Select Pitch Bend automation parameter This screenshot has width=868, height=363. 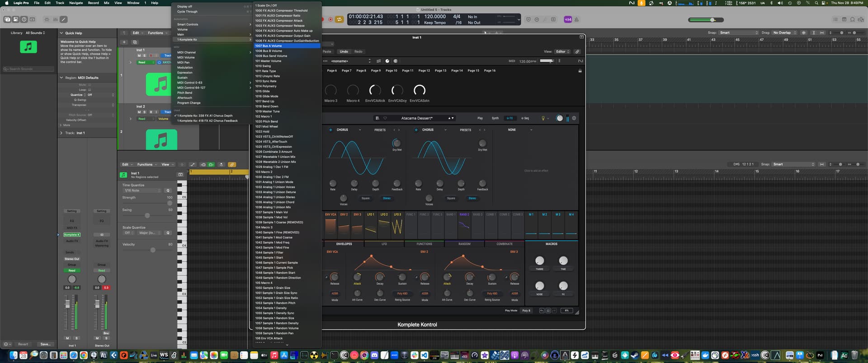point(184,93)
